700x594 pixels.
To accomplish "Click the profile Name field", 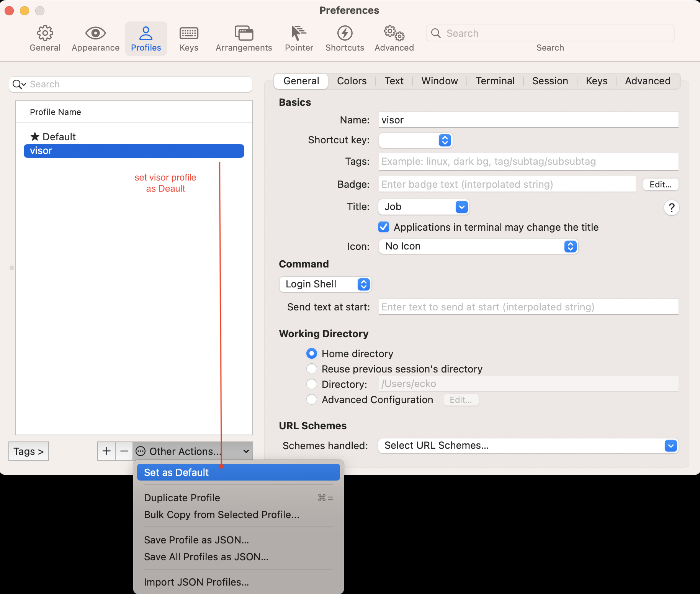I will coord(528,120).
